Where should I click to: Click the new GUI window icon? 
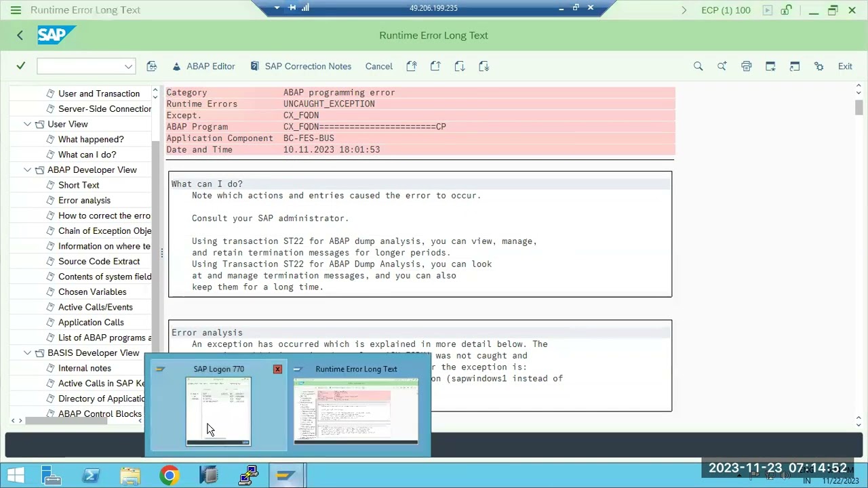(770, 66)
